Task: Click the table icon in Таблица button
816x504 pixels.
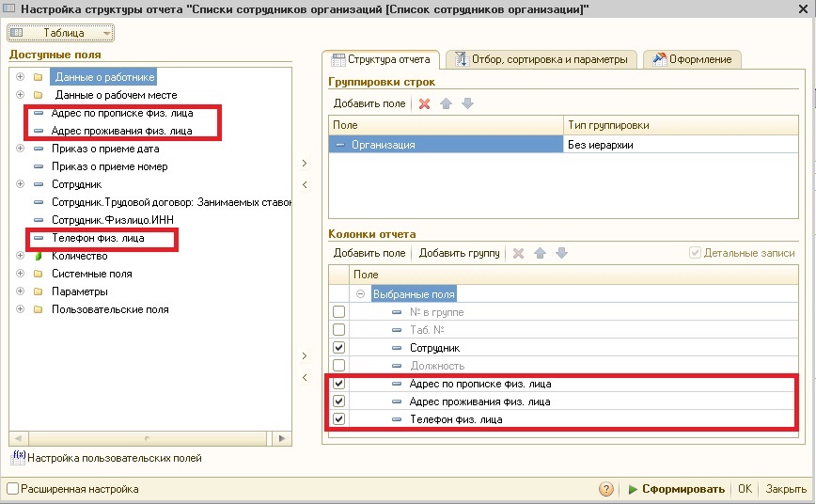Action: [x=17, y=32]
